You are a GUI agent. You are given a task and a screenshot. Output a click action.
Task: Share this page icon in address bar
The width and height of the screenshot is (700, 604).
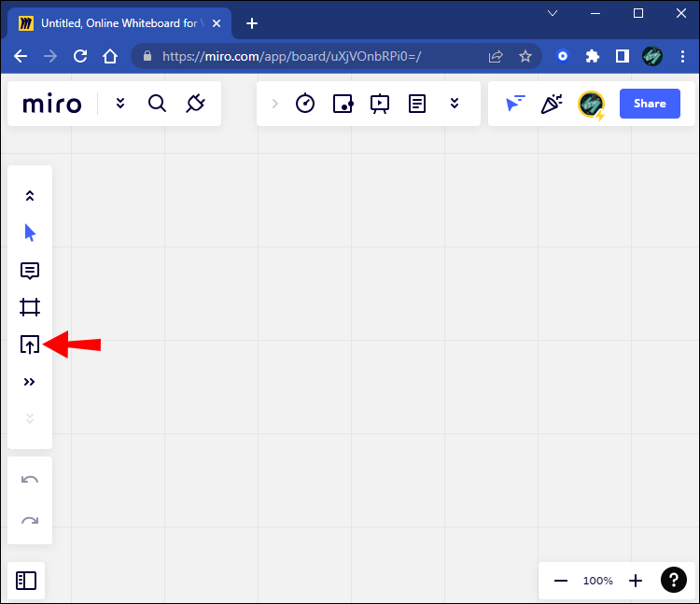point(496,56)
